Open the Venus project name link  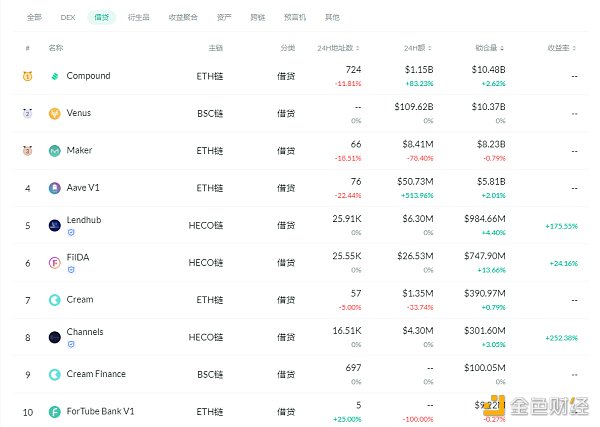[78, 113]
